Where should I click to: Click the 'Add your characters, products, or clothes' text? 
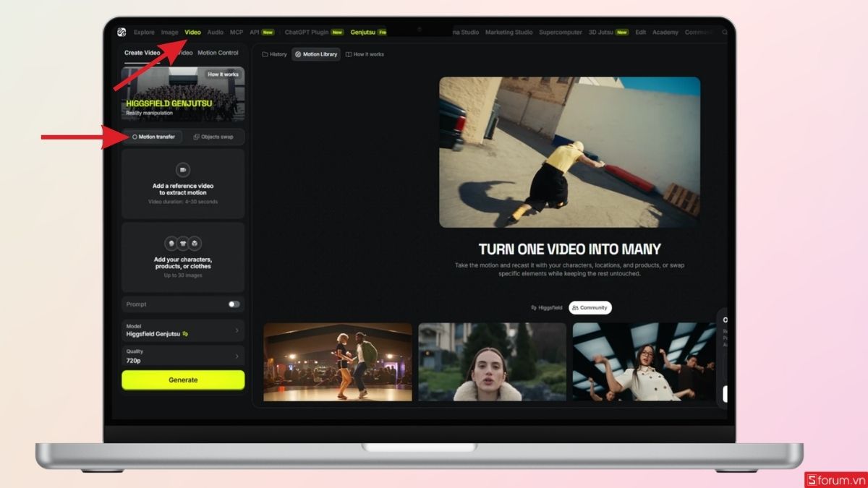(x=183, y=263)
